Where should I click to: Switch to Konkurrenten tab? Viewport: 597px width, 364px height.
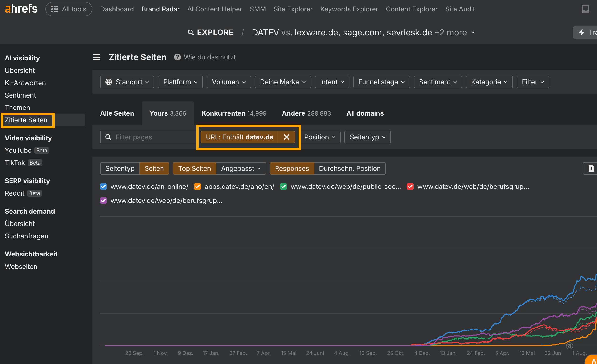(x=234, y=113)
